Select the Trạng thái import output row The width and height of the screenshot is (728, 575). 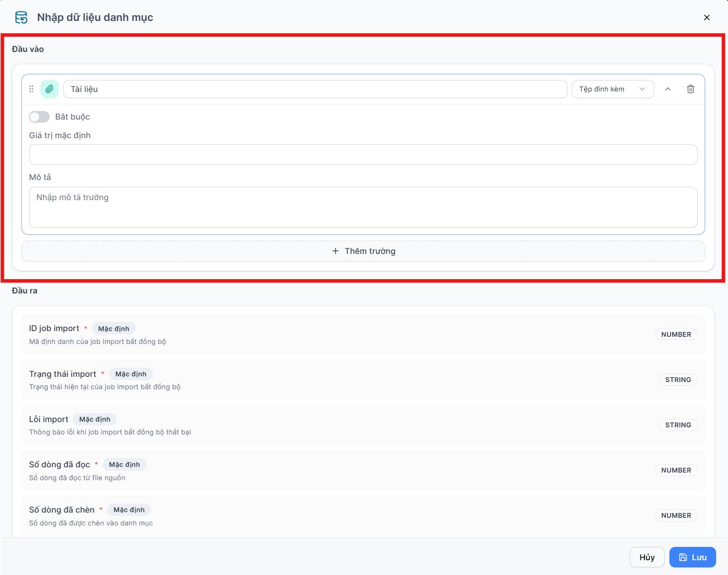point(363,380)
